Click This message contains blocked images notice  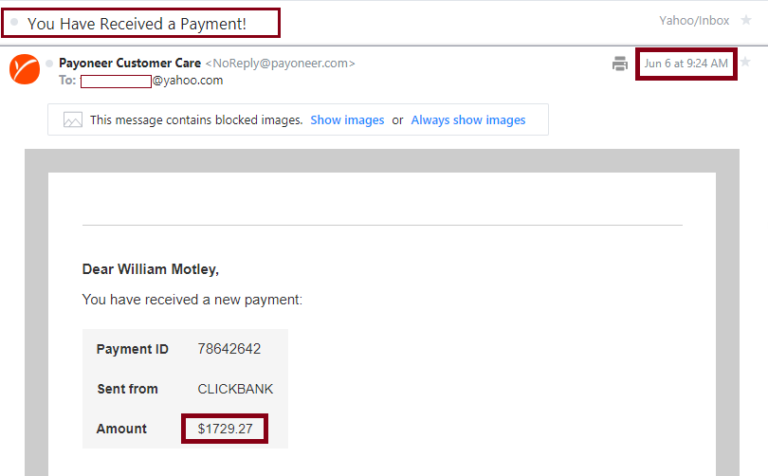pyautogui.click(x=196, y=120)
